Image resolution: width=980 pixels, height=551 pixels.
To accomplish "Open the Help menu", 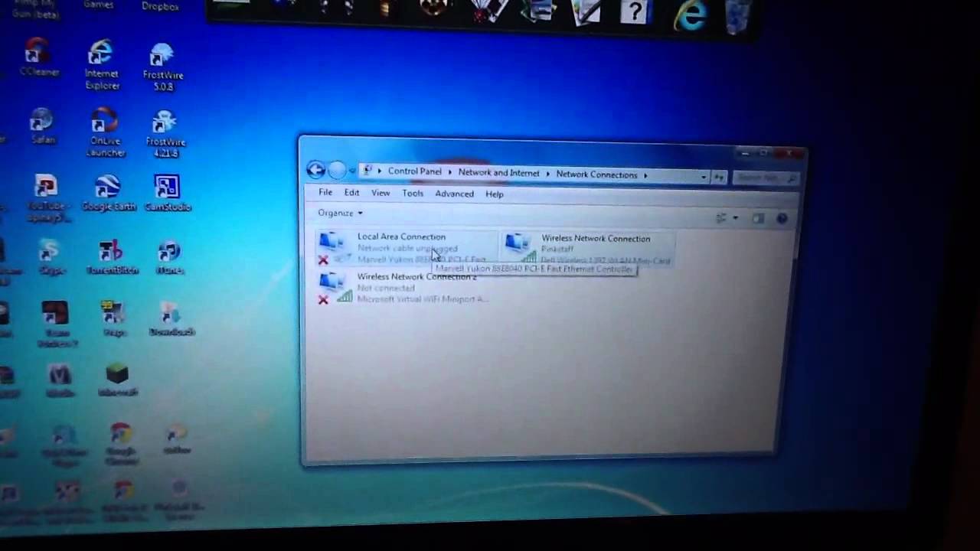I will (x=495, y=194).
